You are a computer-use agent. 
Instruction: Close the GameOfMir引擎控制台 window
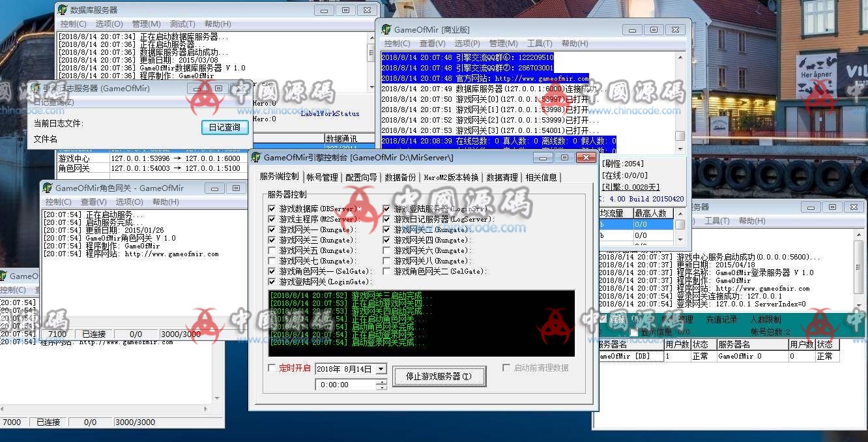tap(586, 158)
